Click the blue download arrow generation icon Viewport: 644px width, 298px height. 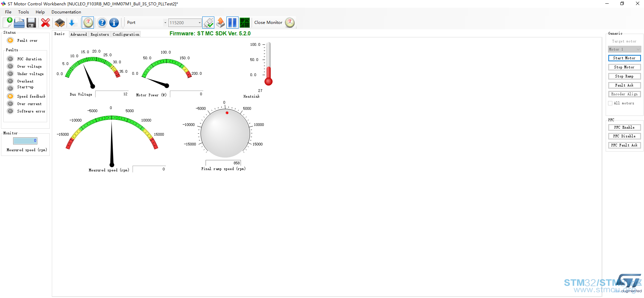[x=72, y=23]
